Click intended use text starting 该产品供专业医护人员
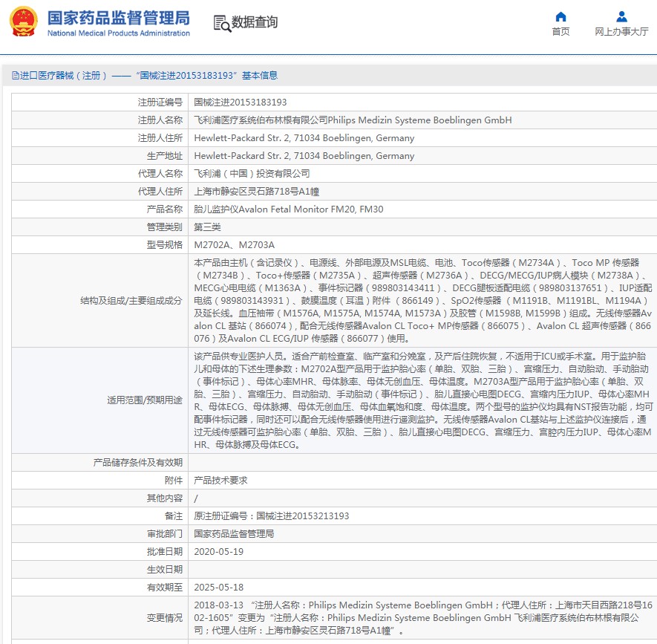 pos(422,400)
